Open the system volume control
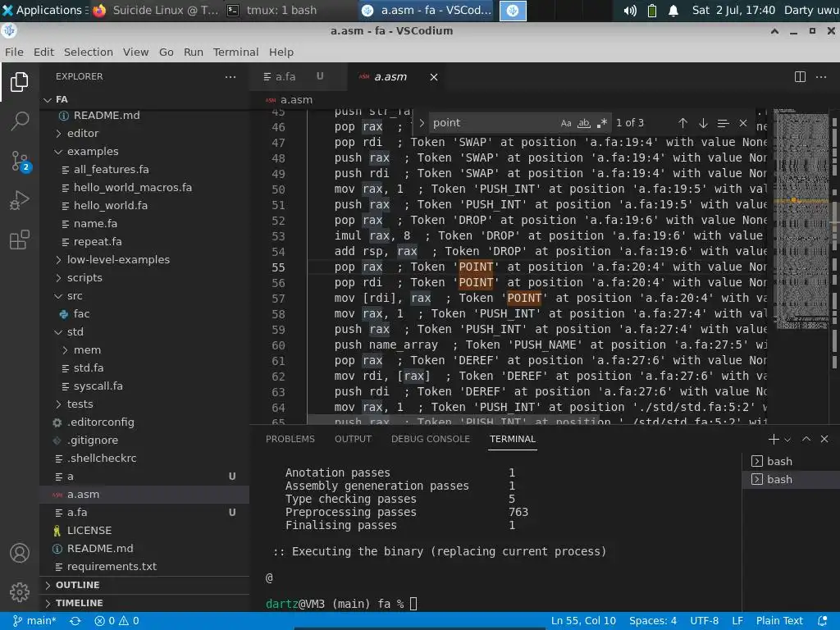 click(630, 11)
